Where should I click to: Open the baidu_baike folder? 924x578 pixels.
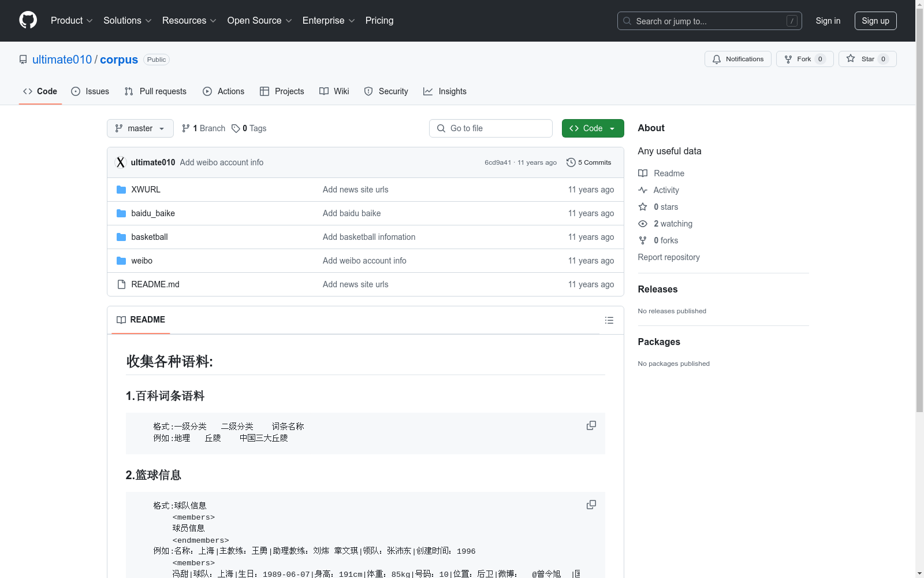pos(153,213)
